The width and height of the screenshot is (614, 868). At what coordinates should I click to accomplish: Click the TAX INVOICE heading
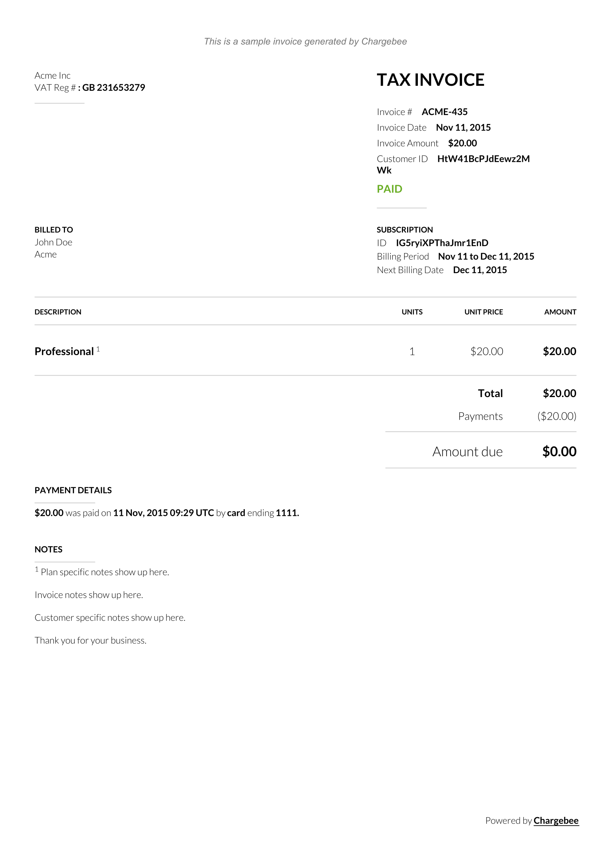[430, 80]
